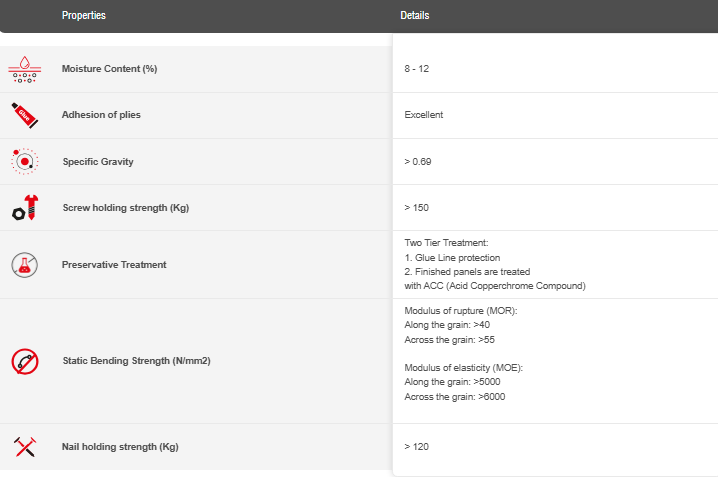
Task: Click the crossed hammer and nail icon
Action: click(24, 446)
